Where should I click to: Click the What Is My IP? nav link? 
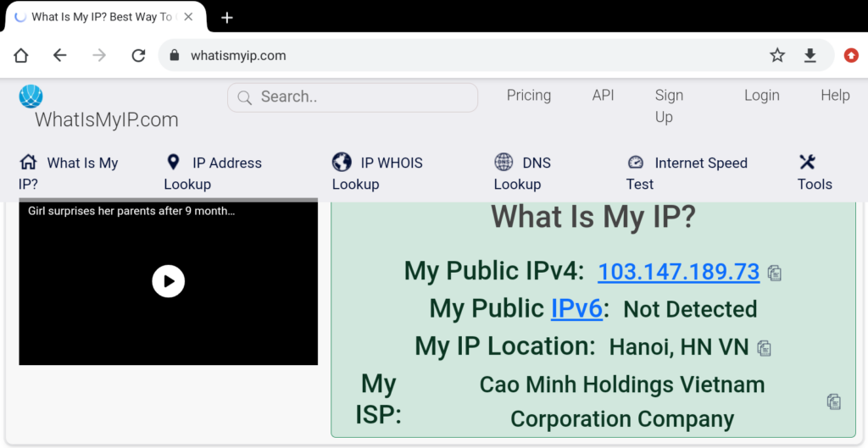[68, 173]
